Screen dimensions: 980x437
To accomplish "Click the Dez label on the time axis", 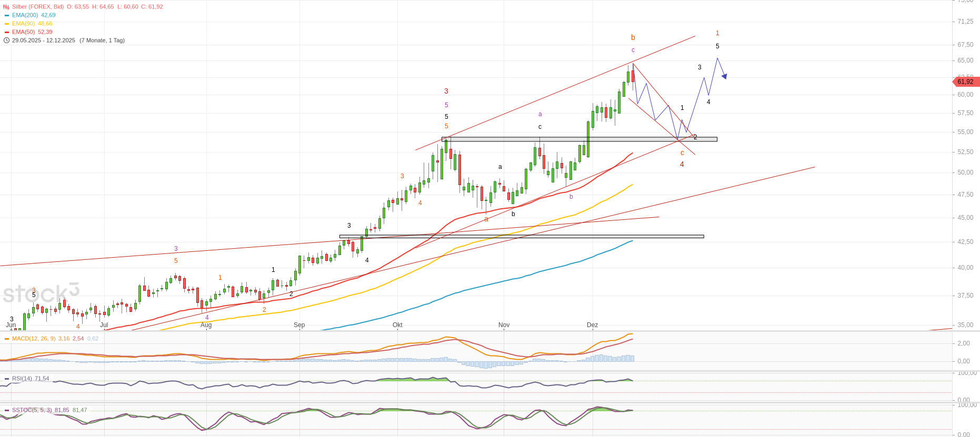I will click(592, 325).
